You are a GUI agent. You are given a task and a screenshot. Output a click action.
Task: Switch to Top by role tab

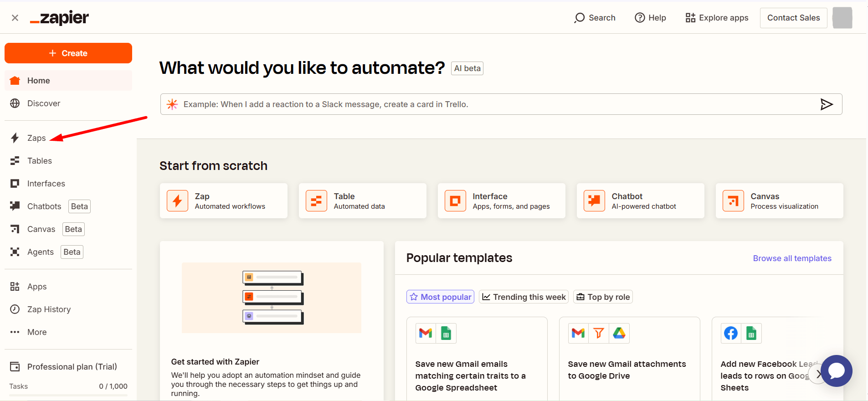[603, 297]
